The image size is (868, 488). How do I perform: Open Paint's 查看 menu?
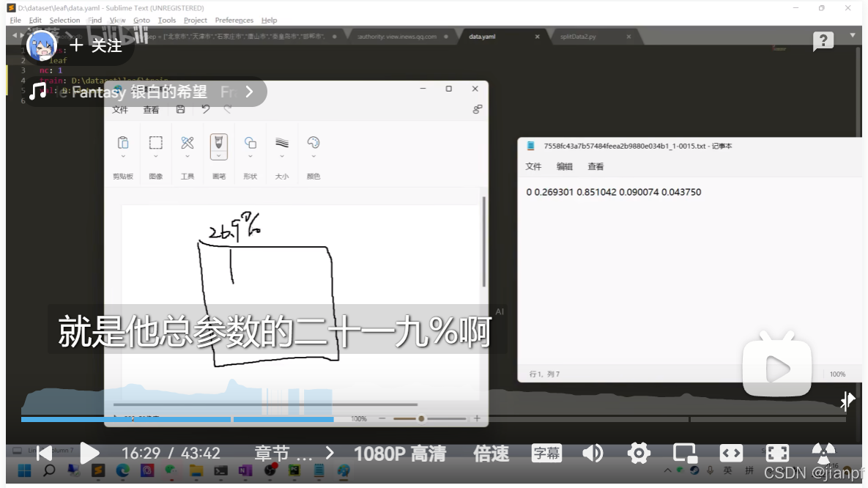(151, 110)
